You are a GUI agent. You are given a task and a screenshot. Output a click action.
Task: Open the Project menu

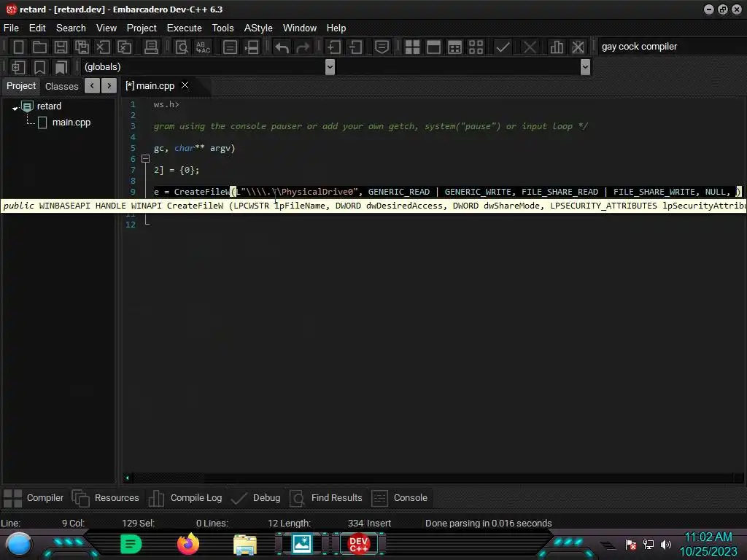coord(142,28)
